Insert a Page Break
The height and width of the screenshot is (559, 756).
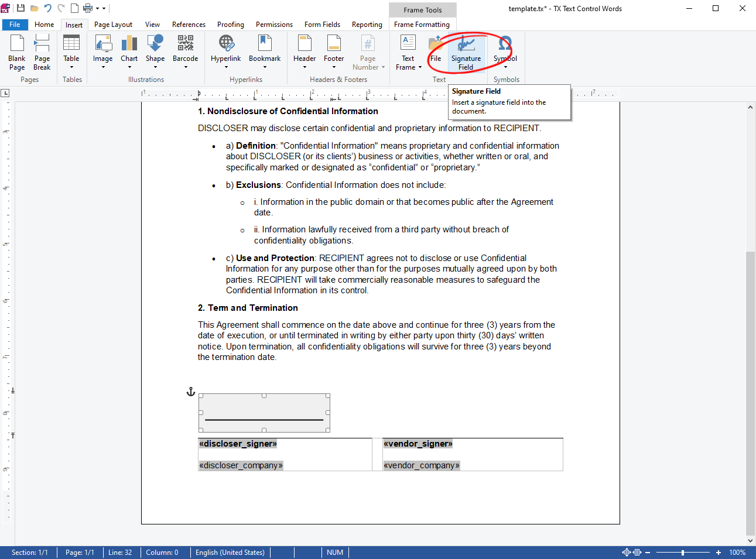[x=42, y=52]
